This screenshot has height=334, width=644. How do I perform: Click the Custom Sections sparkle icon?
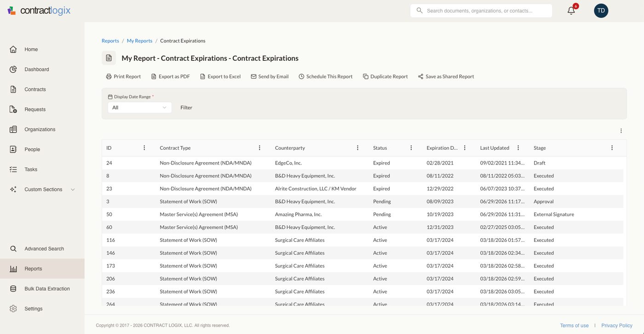click(13, 189)
